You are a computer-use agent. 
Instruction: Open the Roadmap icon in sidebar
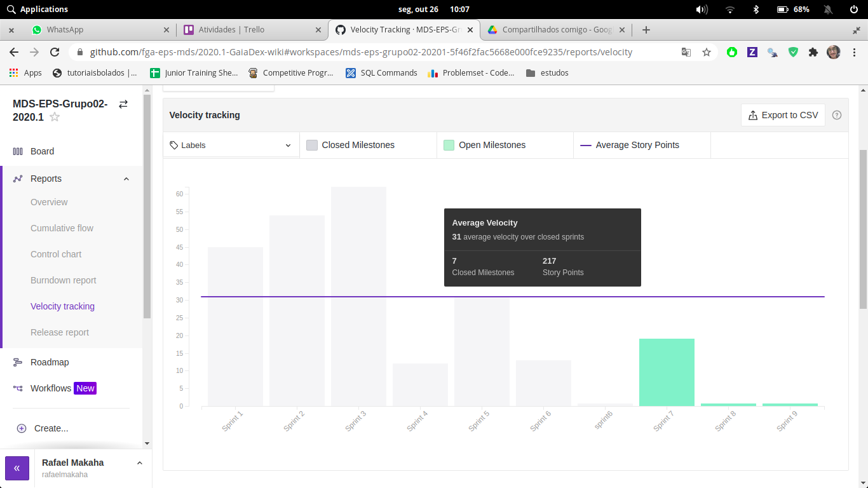coord(18,362)
